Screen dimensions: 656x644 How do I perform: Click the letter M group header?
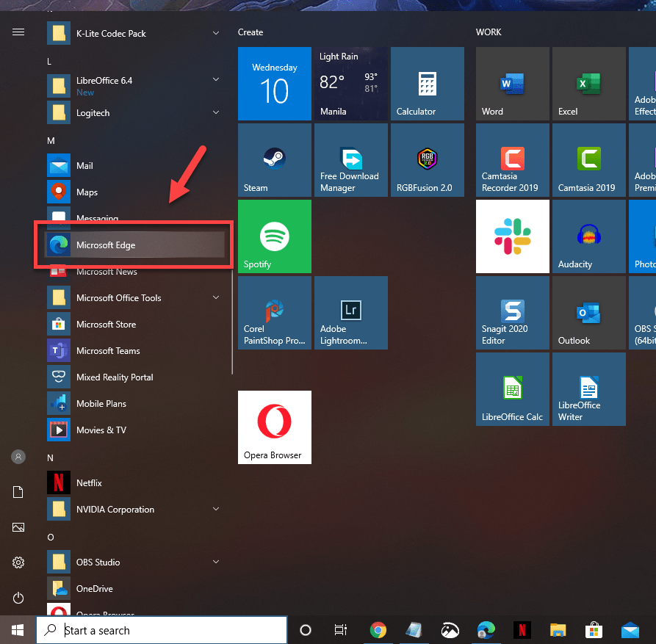click(x=51, y=141)
